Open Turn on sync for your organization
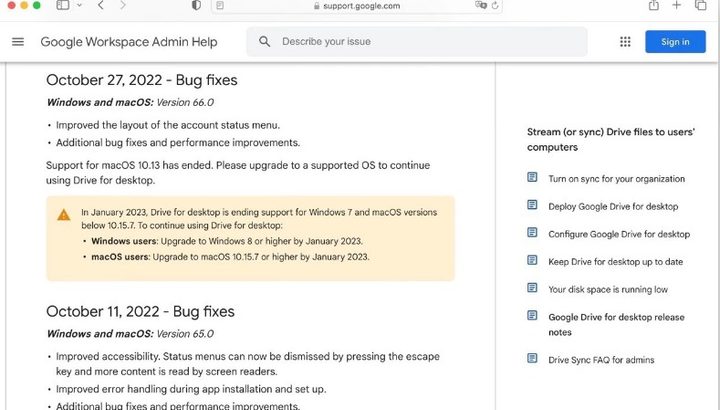This screenshot has height=410, width=720. pyautogui.click(x=616, y=179)
